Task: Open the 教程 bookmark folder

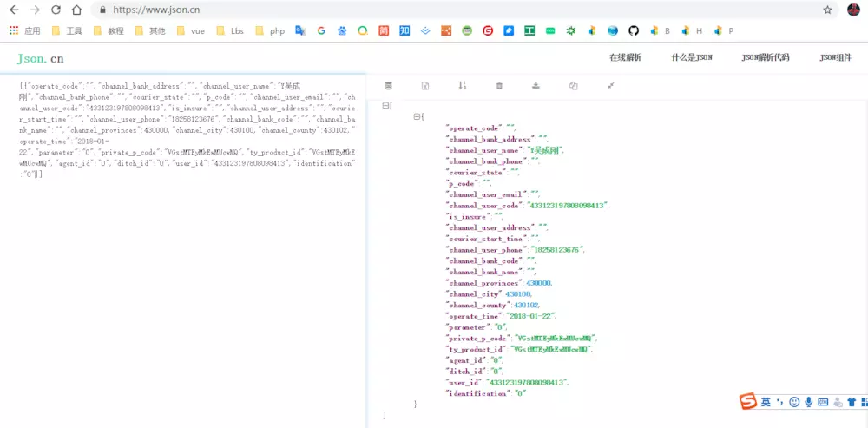Action: 108,31
